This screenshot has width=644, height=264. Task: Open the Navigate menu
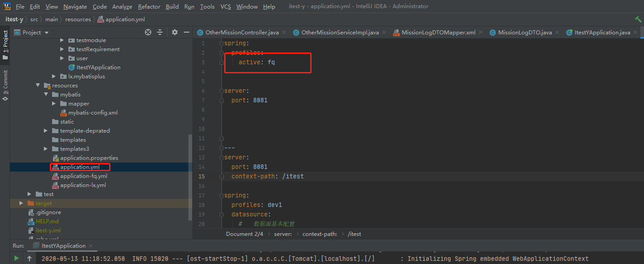point(75,6)
